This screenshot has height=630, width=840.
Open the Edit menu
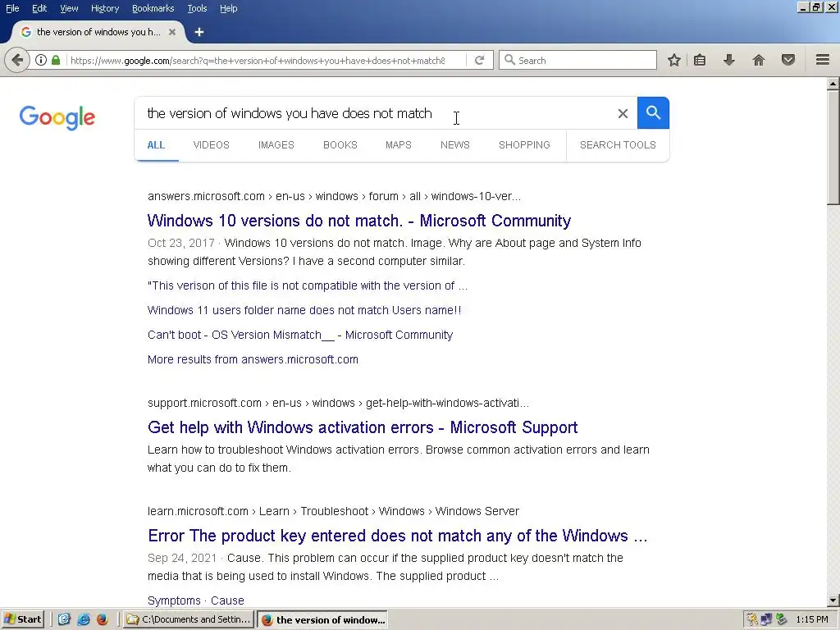pos(39,8)
